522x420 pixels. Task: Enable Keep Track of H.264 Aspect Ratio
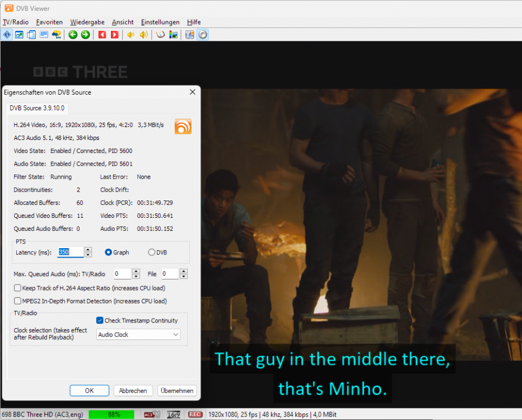coord(17,288)
